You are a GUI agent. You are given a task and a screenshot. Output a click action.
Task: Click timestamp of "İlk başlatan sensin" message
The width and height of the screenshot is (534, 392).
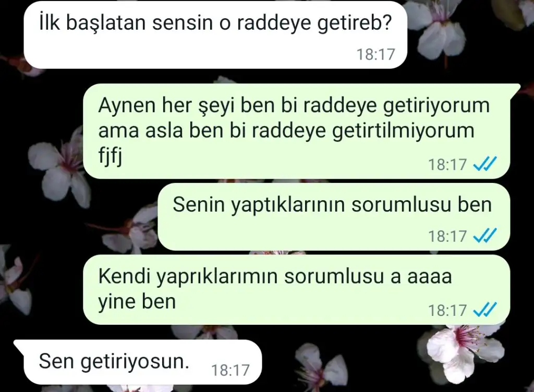point(375,54)
